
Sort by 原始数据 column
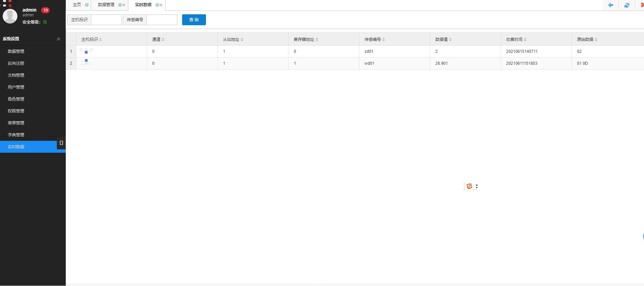point(596,40)
